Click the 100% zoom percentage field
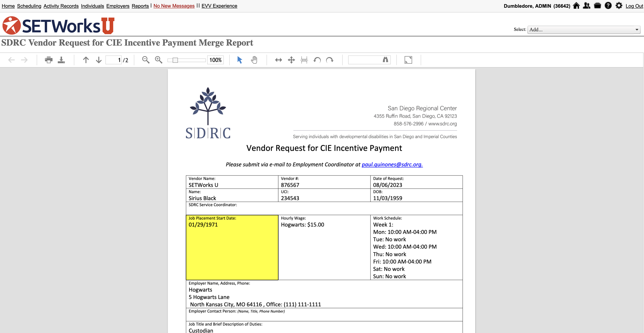The width and height of the screenshot is (644, 333). (215, 60)
